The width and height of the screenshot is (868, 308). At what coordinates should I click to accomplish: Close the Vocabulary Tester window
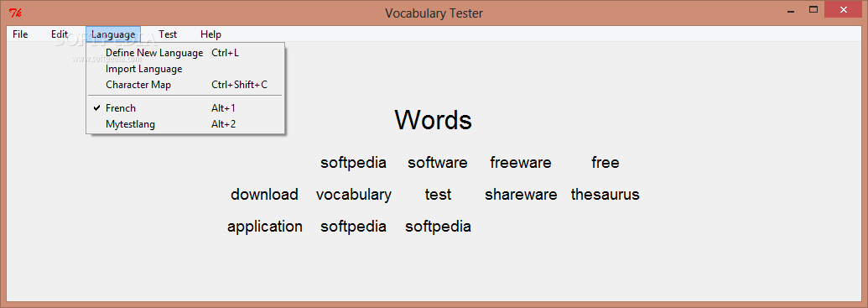point(844,9)
